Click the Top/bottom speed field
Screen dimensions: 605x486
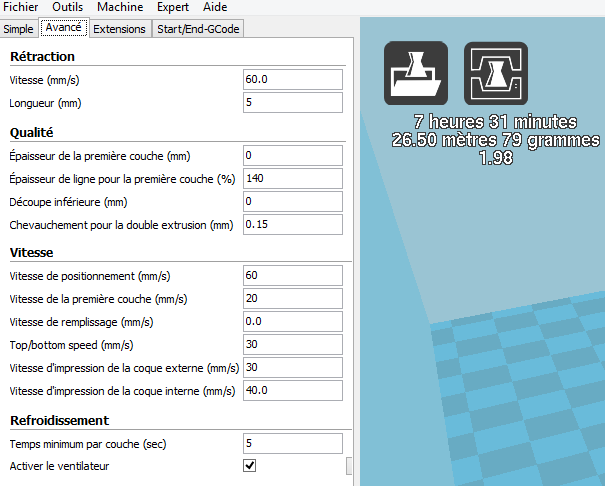pyautogui.click(x=293, y=344)
